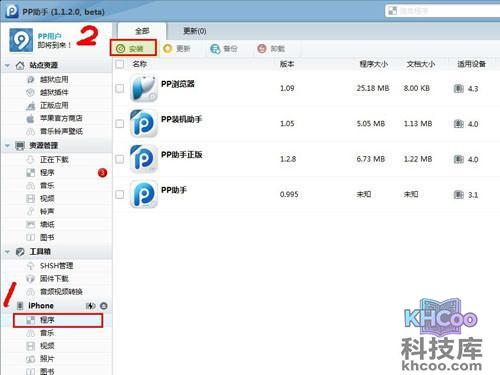Click the 备份 backup toolbar icon
Viewport: 500px width, 375px height.
pyautogui.click(x=215, y=49)
